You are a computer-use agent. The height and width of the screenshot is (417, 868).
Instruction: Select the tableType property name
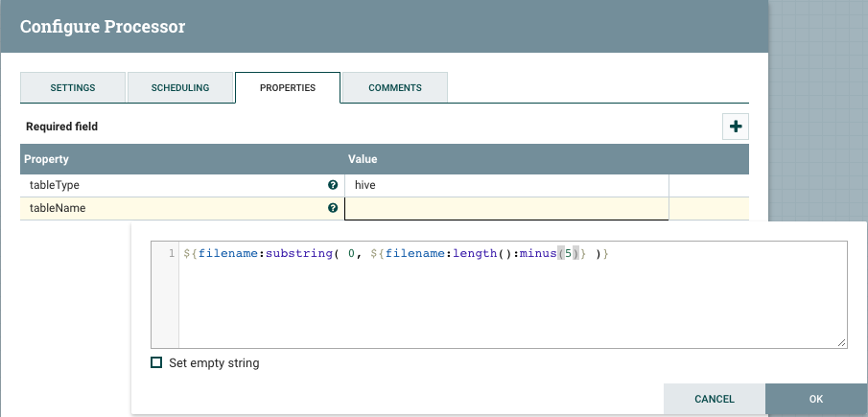pos(55,185)
